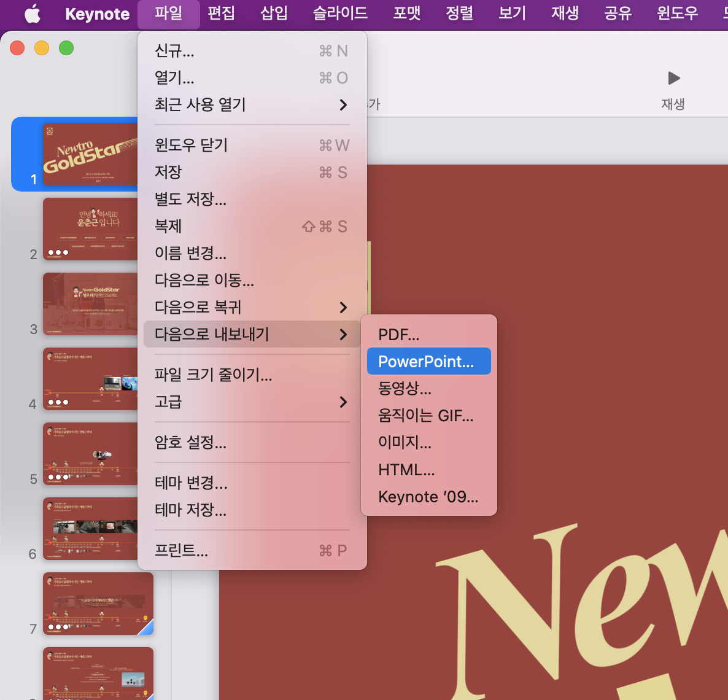Open the "공유" menu

pyautogui.click(x=617, y=14)
